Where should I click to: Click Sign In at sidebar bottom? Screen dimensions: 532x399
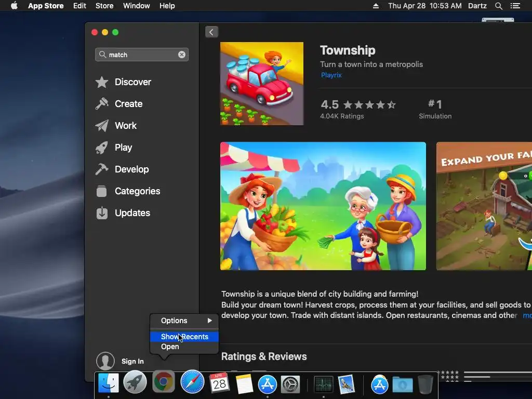coord(132,362)
